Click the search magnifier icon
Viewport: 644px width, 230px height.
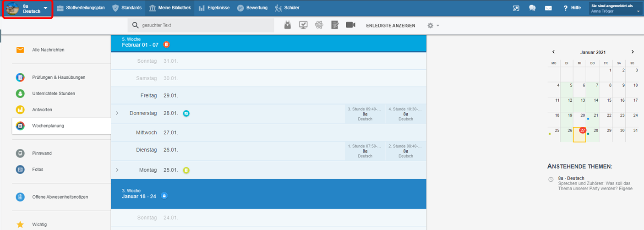coord(136,25)
